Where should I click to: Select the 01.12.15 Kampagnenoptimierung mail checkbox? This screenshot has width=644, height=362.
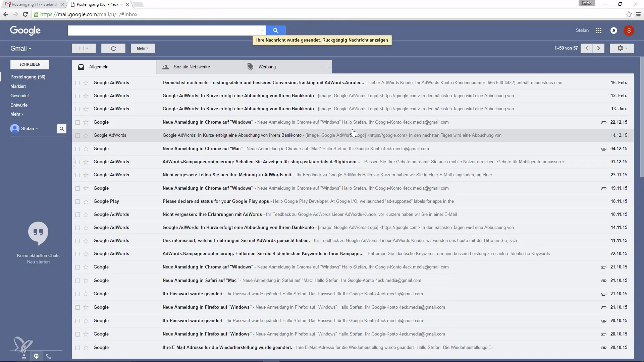(x=77, y=162)
